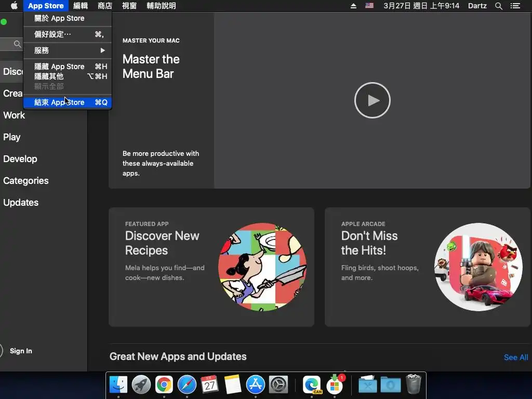Viewport: 532px width, 399px height.
Task: Open the Master the Menu Bar story
Action: tap(161, 100)
